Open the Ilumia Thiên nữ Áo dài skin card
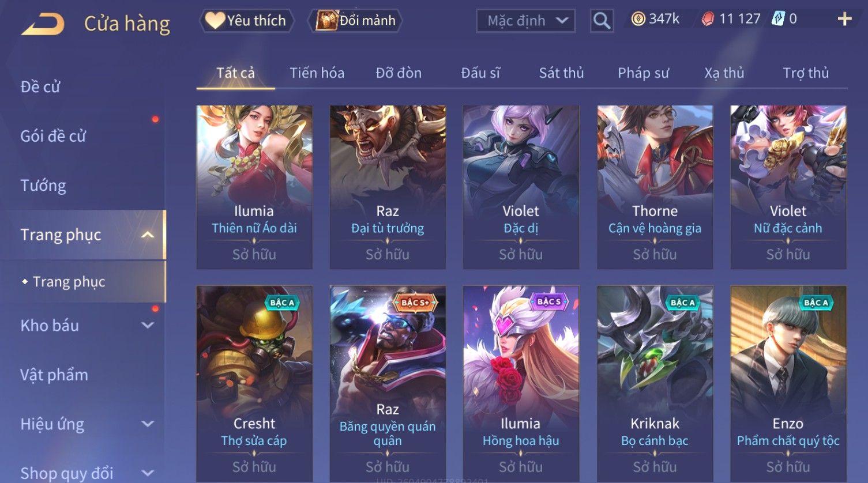 254,187
